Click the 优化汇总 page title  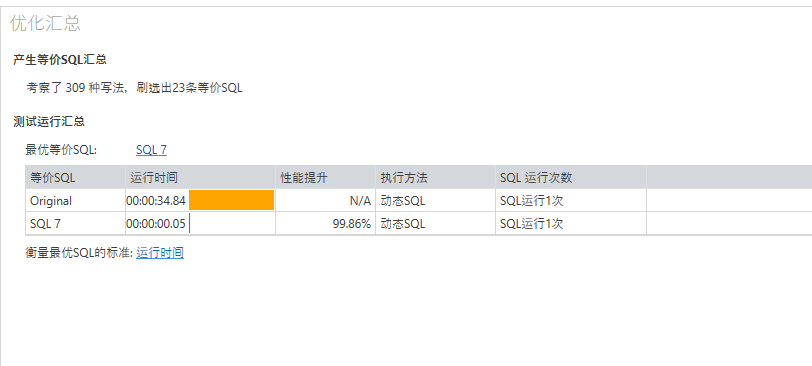pos(45,23)
